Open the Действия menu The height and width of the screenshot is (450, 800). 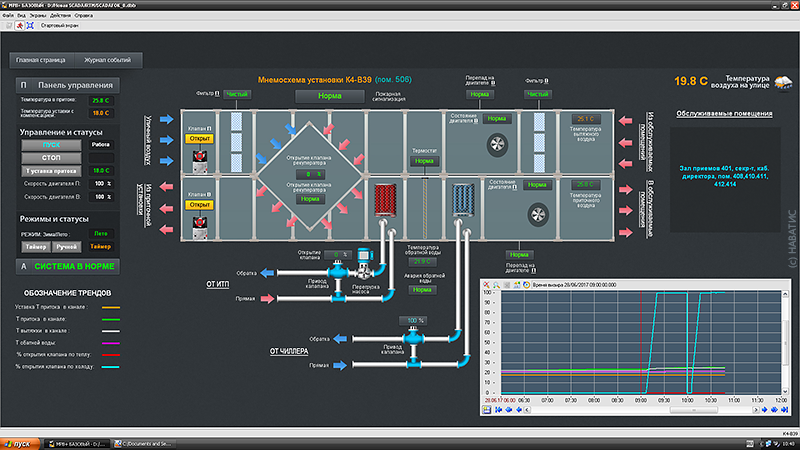61,17
